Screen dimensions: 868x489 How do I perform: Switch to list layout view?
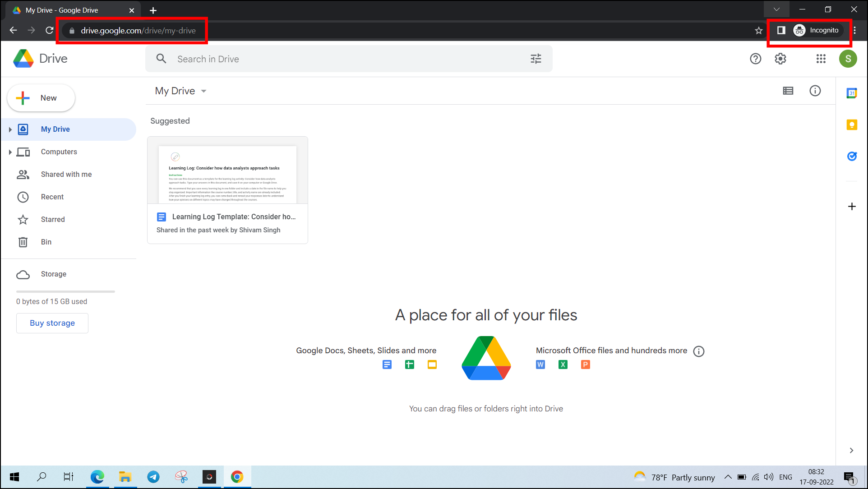788,91
